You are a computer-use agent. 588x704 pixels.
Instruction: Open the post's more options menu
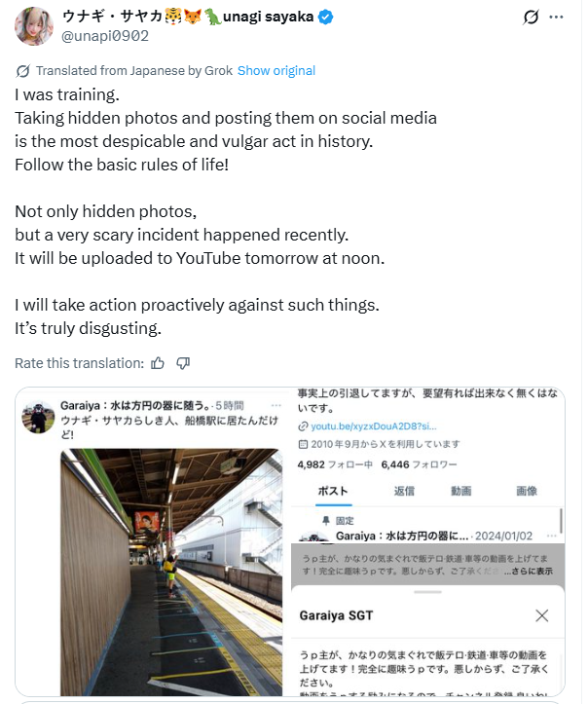click(556, 17)
